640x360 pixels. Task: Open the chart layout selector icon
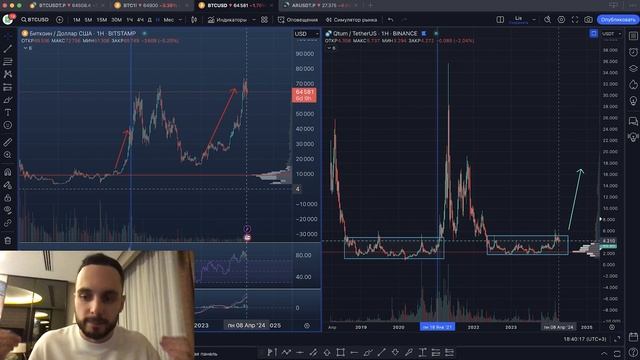500,20
